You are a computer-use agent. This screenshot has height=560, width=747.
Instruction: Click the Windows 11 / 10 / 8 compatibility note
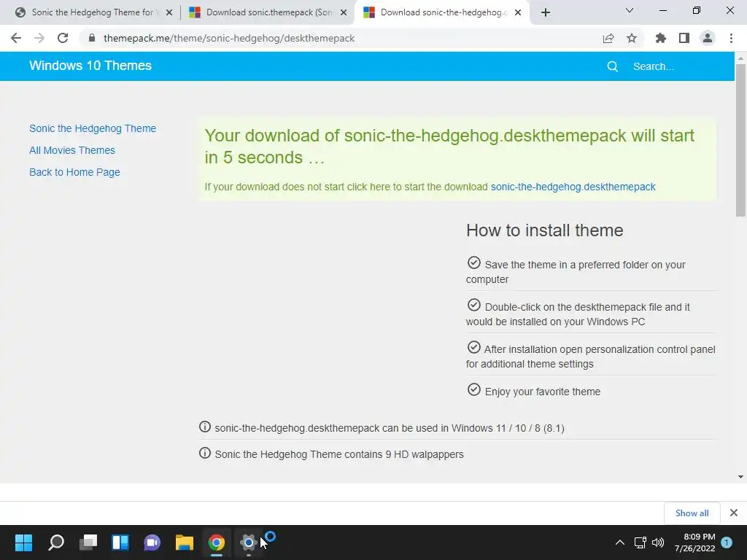tap(390, 428)
